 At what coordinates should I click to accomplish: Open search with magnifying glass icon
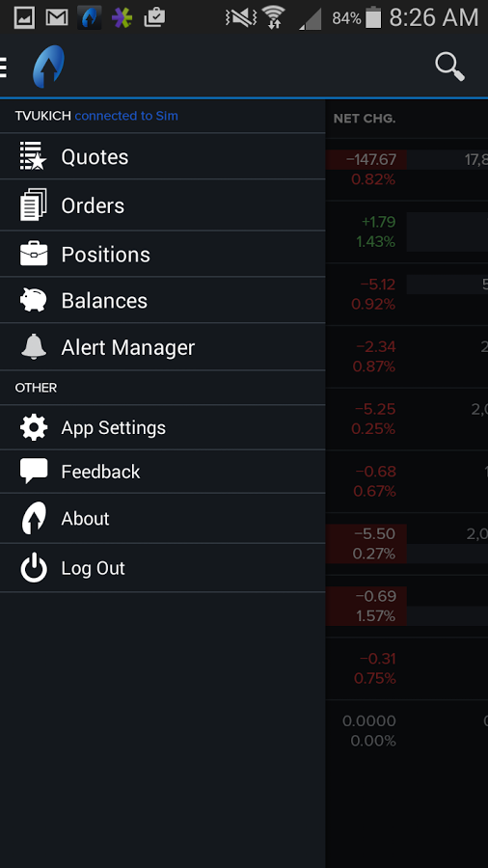pos(449,67)
